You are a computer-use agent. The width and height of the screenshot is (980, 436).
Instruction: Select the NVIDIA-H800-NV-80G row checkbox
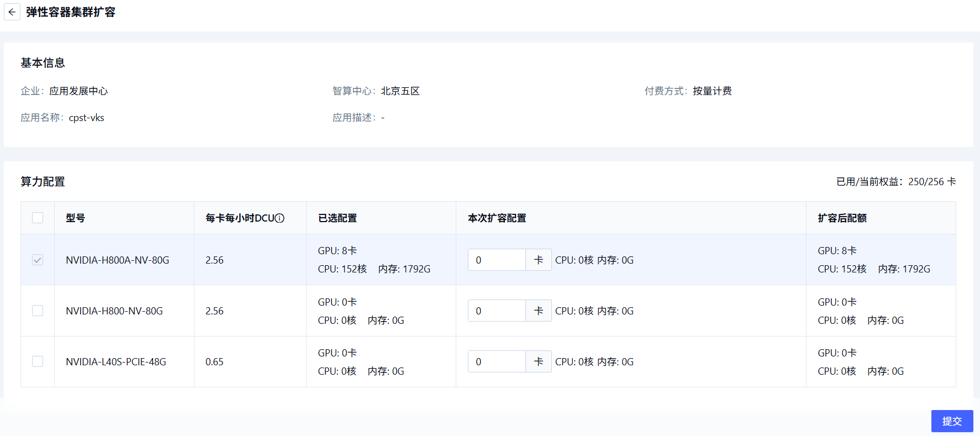[x=38, y=311]
